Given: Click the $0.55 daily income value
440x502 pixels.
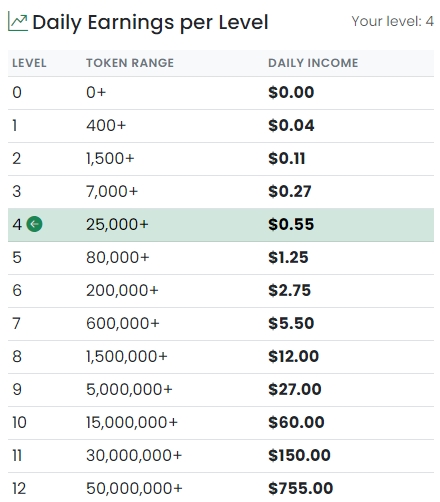Looking at the screenshot, I should [291, 224].
